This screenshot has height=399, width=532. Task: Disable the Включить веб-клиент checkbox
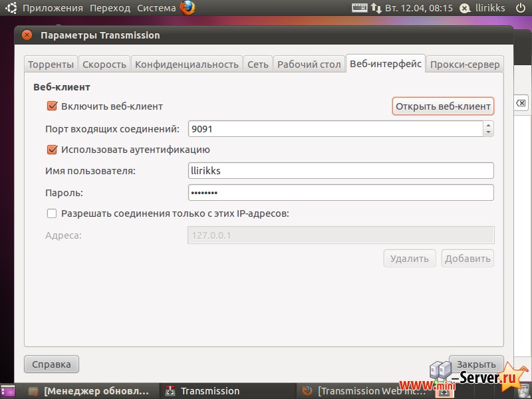[x=53, y=105]
